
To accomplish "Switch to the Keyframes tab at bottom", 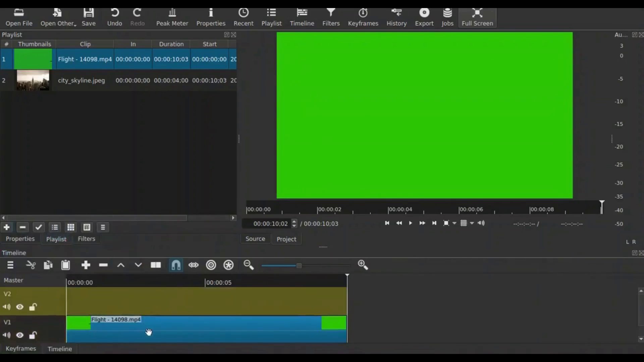I will [x=21, y=349].
